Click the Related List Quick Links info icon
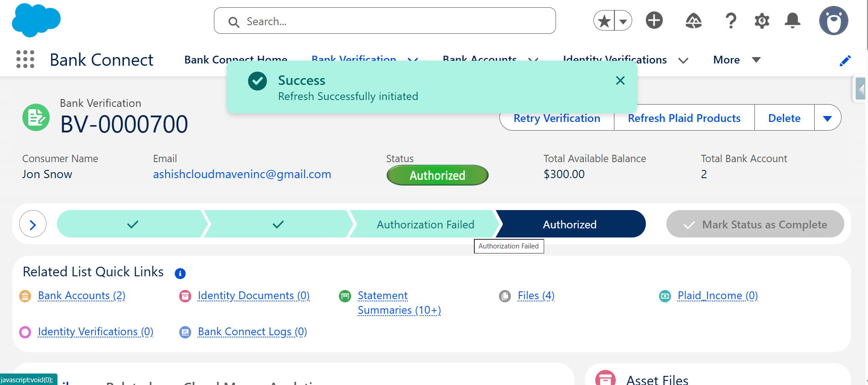 click(x=180, y=274)
